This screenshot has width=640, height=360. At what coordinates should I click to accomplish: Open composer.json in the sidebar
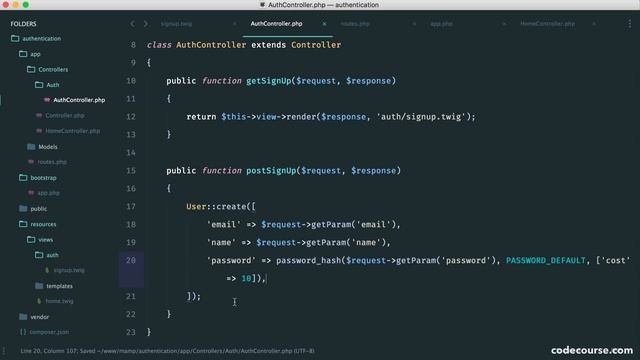tap(49, 332)
